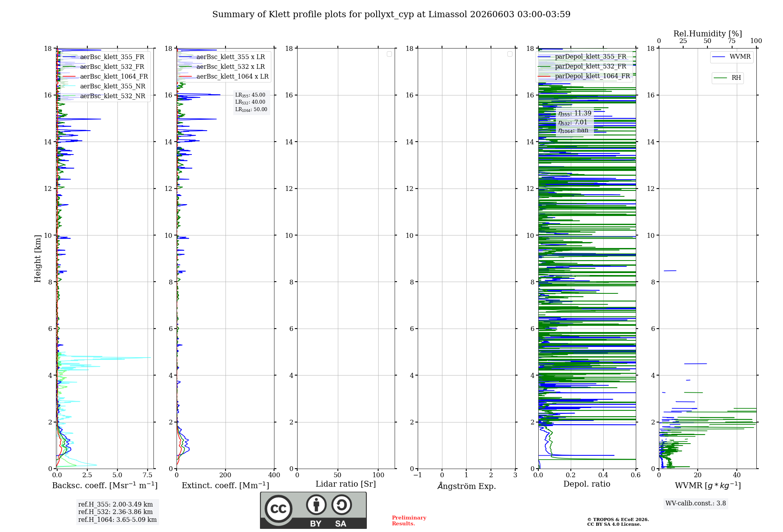
Task: Click the 75 tick on Rel.Humidity axis
Action: pyautogui.click(x=732, y=41)
